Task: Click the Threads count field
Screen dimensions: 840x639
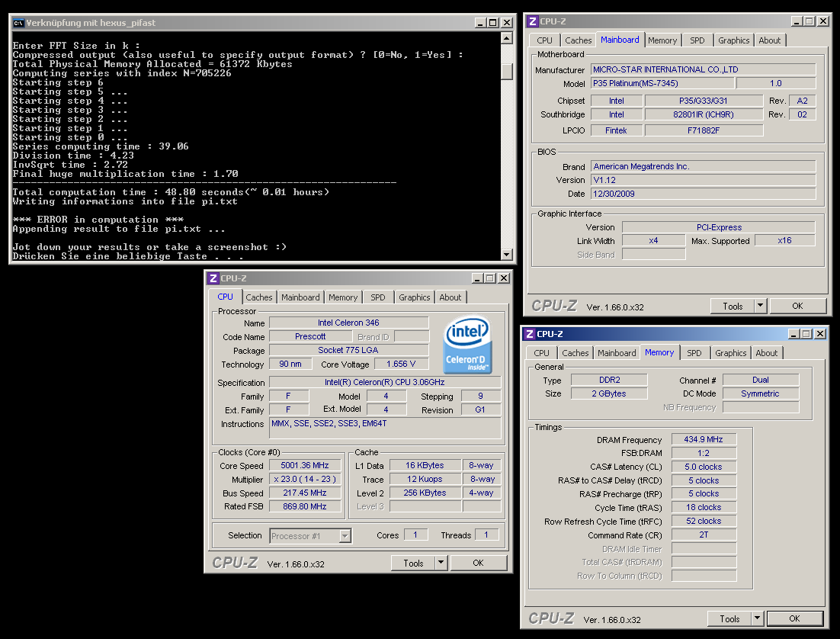Action: [486, 535]
